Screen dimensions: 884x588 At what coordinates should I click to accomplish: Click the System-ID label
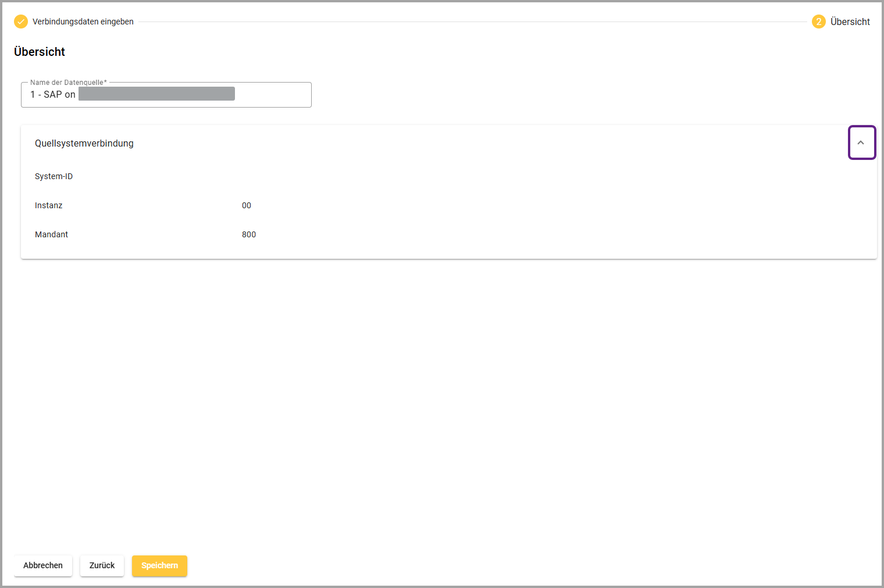(x=54, y=176)
